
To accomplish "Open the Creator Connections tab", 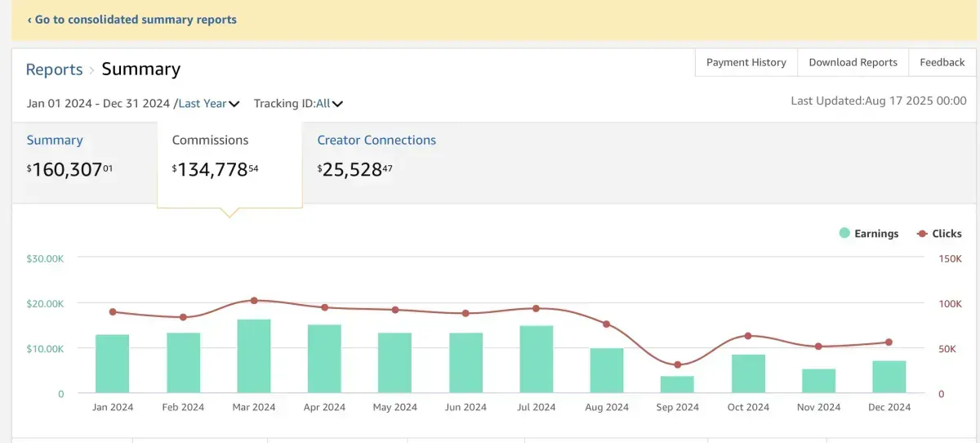I will (x=376, y=141).
